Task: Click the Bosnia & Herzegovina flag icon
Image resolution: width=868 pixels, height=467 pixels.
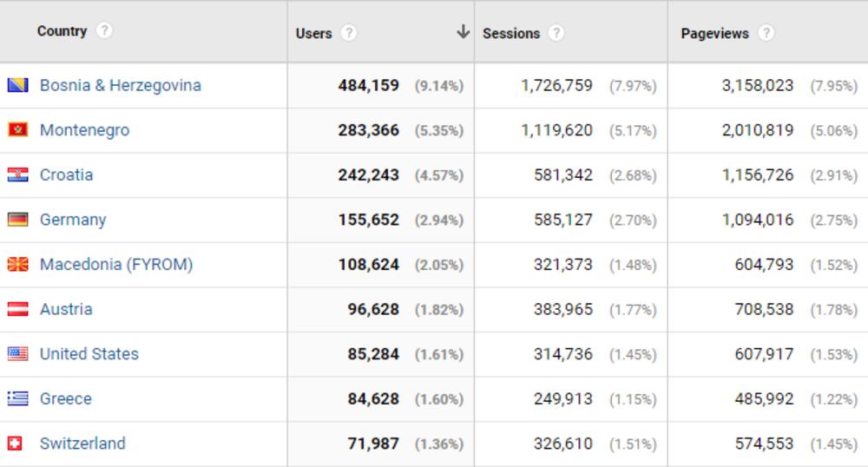Action: click(x=17, y=85)
